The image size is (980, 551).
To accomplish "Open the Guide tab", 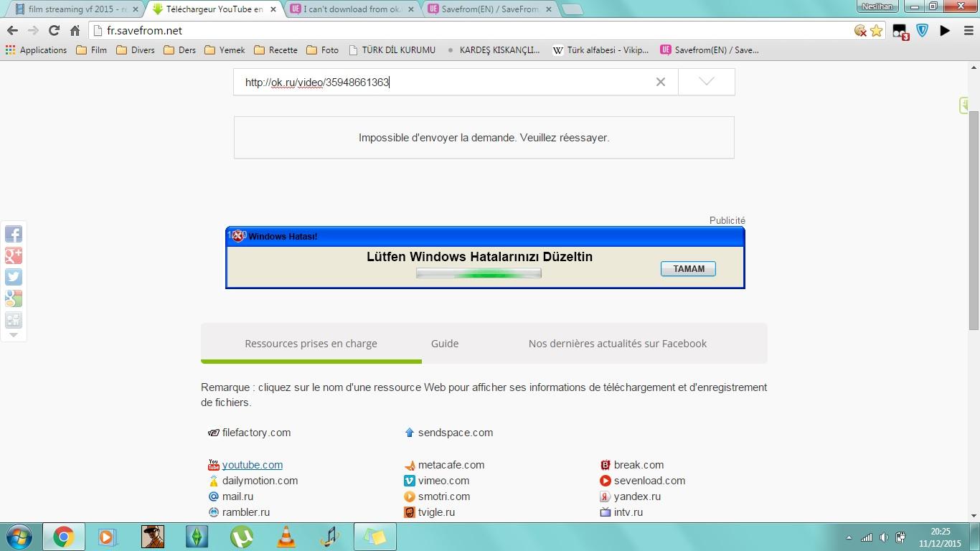I will pos(445,344).
